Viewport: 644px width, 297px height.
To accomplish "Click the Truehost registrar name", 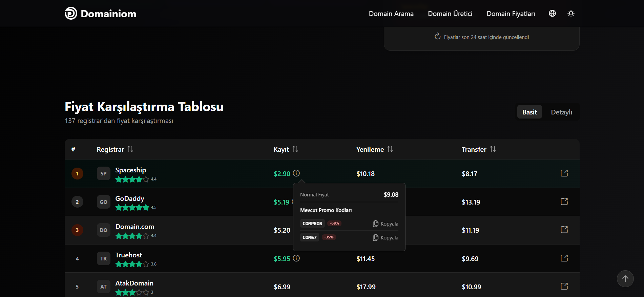I will (x=129, y=255).
